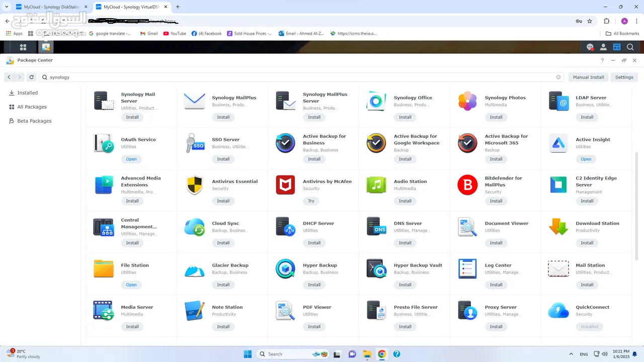Click the Synology Mail Server package icon
This screenshot has width=644, height=362.
[x=104, y=101]
